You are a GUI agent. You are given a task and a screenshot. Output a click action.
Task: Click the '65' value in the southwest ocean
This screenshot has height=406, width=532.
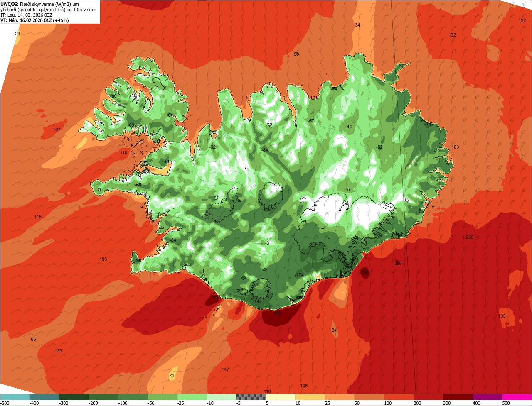33,339
